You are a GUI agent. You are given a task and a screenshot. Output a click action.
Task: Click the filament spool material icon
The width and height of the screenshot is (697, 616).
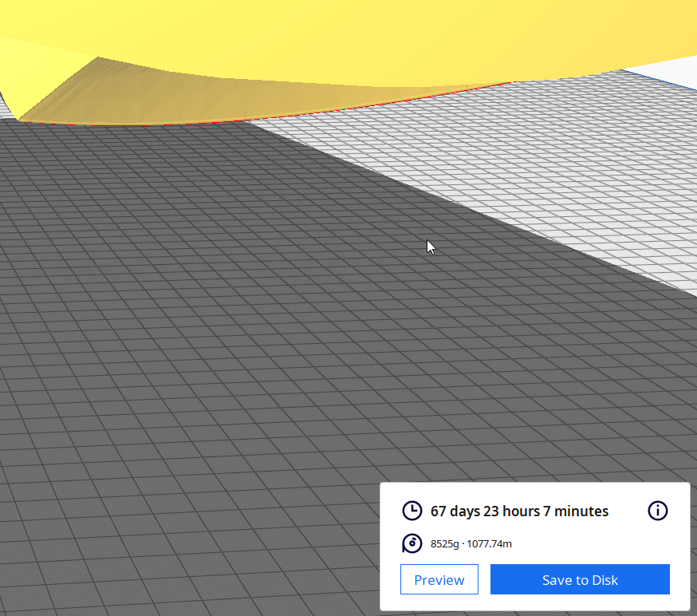point(412,543)
